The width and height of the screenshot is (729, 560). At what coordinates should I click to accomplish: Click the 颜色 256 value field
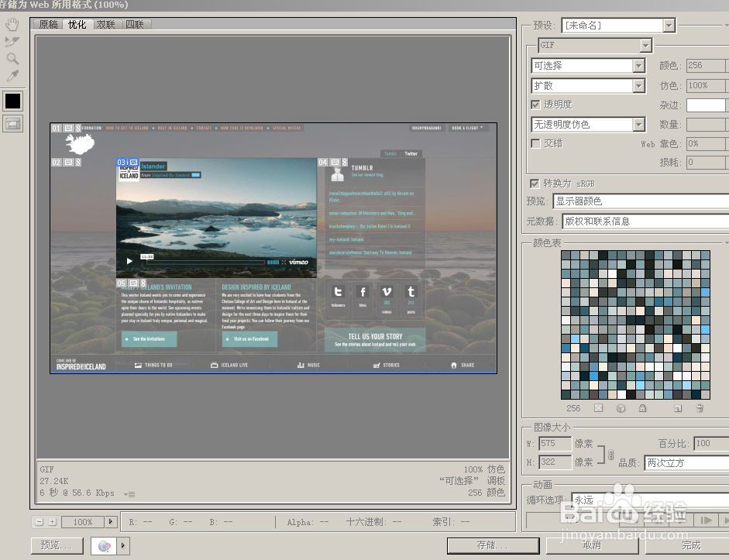tap(707, 66)
